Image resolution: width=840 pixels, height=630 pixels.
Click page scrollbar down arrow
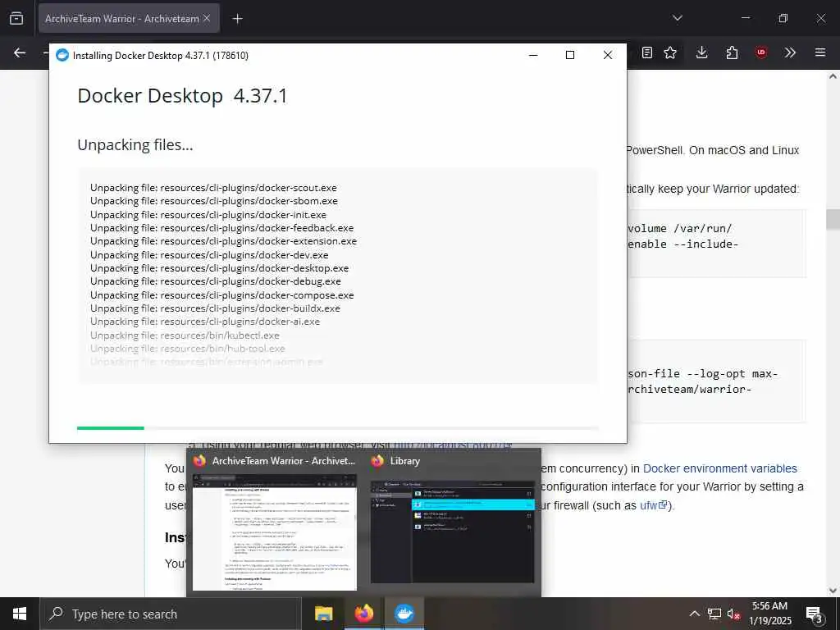point(833,591)
